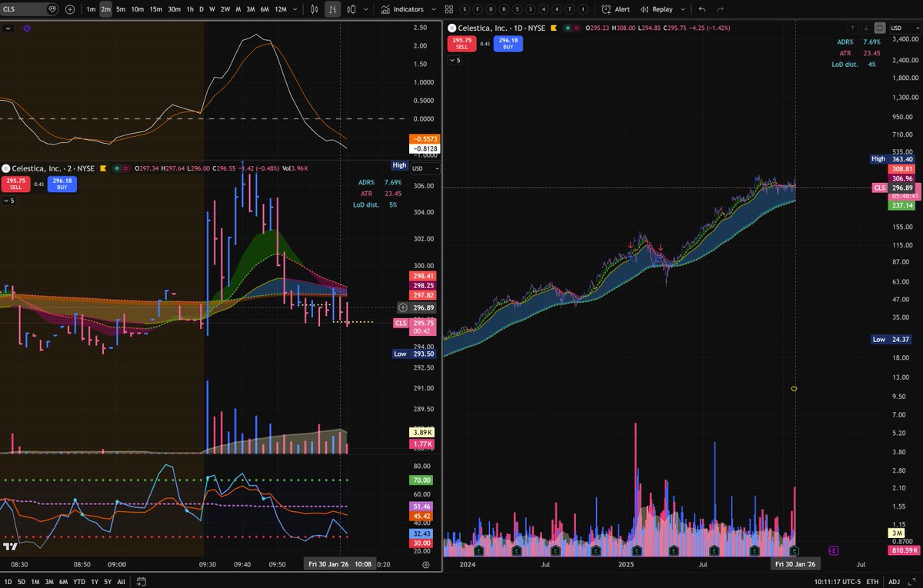Open the indicator templates grid icon
The width and height of the screenshot is (923, 588).
(x=449, y=9)
